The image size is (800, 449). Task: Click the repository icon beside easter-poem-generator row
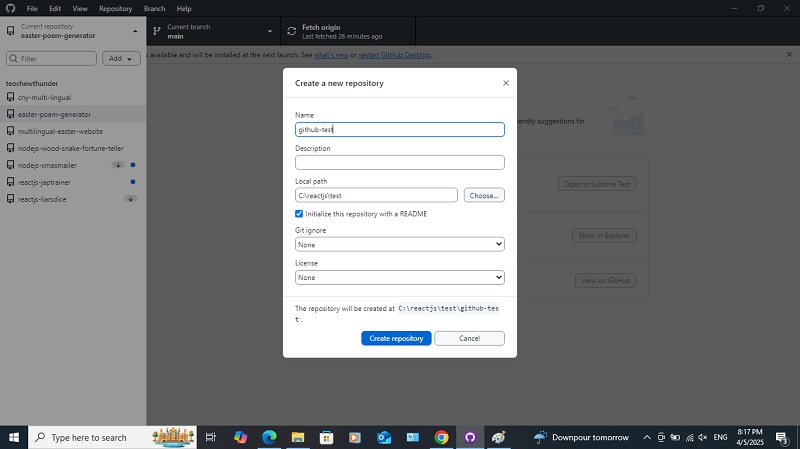(x=10, y=114)
